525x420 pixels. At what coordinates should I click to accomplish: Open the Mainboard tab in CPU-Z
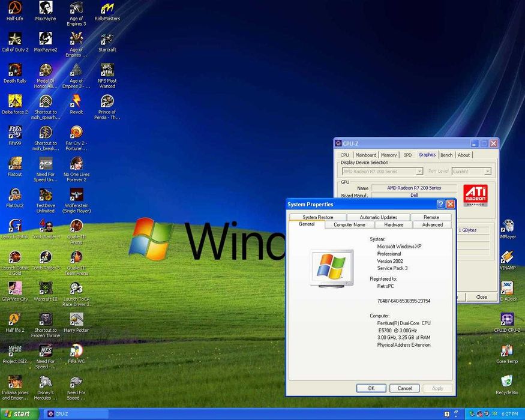[x=365, y=155]
